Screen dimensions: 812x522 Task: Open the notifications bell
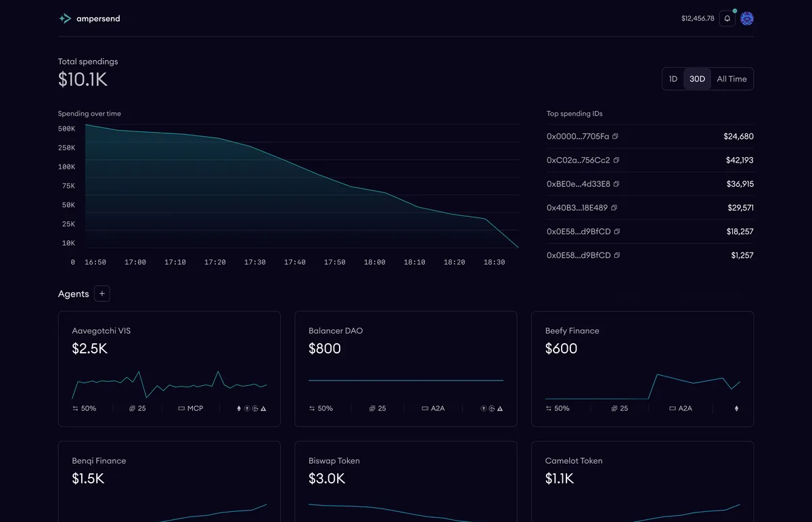point(727,19)
